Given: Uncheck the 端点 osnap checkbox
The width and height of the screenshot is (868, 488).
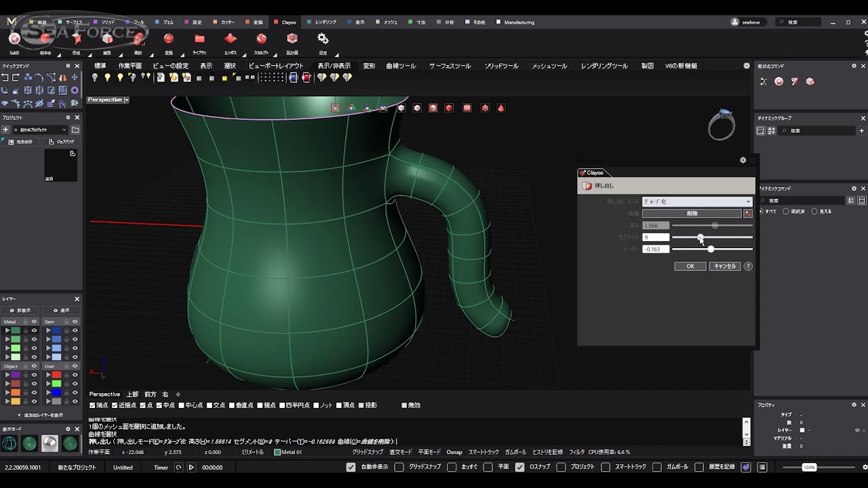Looking at the screenshot, I should (x=92, y=405).
